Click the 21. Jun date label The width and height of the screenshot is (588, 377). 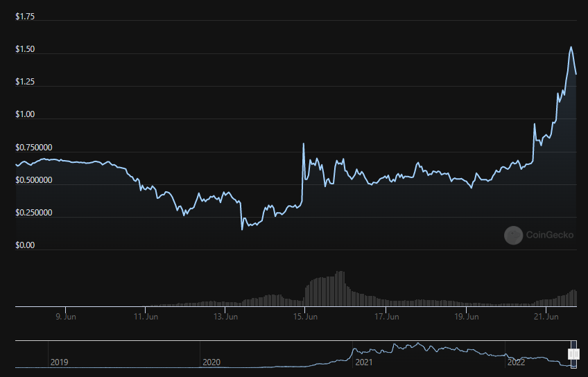point(546,317)
